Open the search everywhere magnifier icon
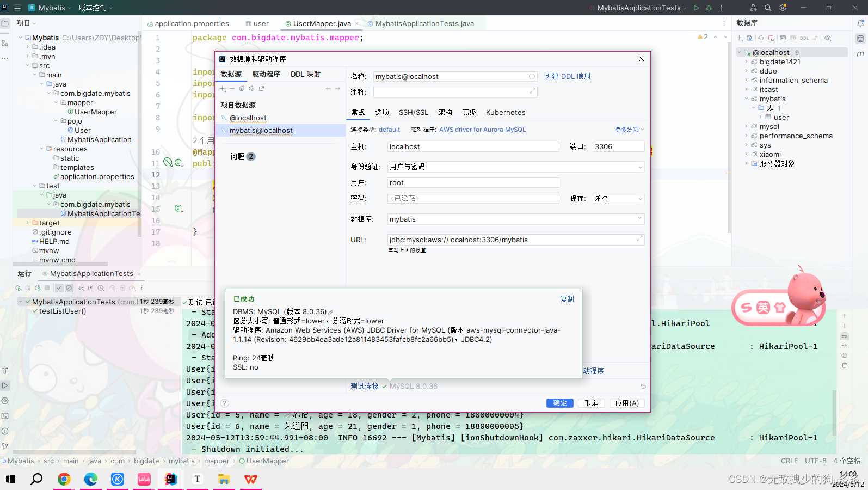Viewport: 868px width, 490px height. 768,8
